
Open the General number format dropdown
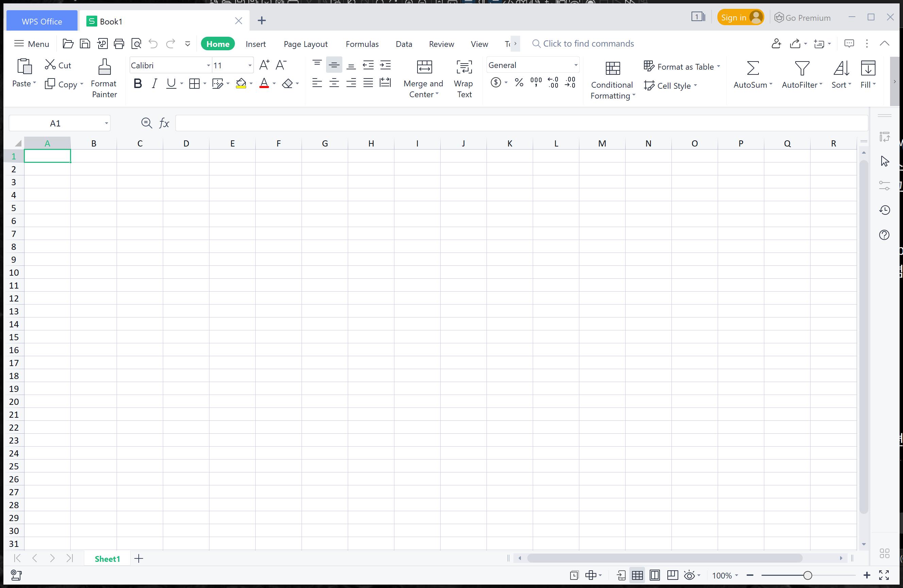[576, 65]
